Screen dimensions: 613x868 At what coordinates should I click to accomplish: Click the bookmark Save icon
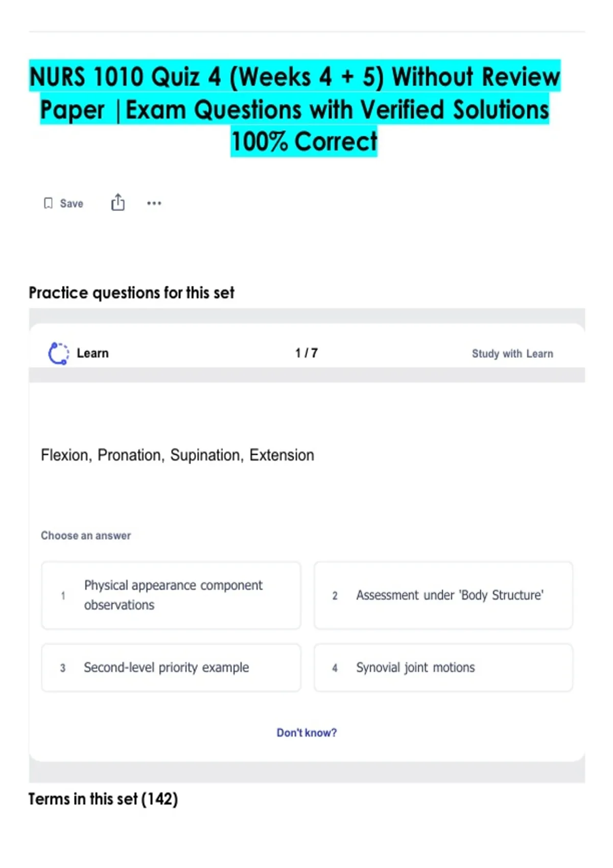[x=48, y=203]
